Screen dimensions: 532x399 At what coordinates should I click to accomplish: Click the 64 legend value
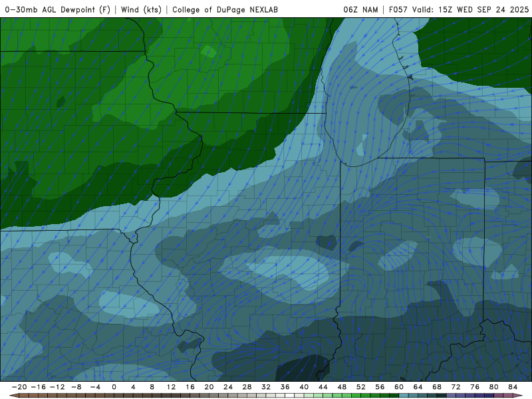click(x=418, y=387)
